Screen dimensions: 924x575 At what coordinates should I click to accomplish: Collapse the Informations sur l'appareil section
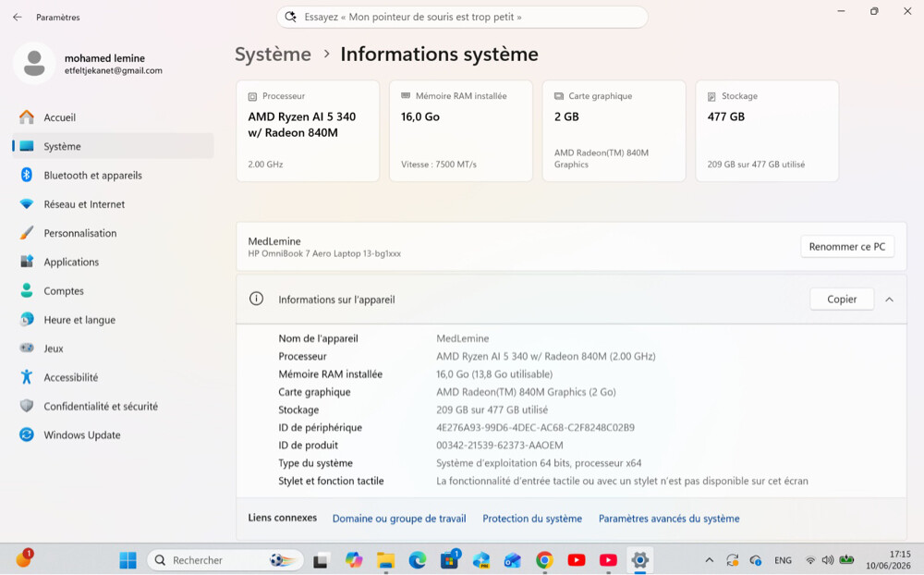tap(889, 300)
